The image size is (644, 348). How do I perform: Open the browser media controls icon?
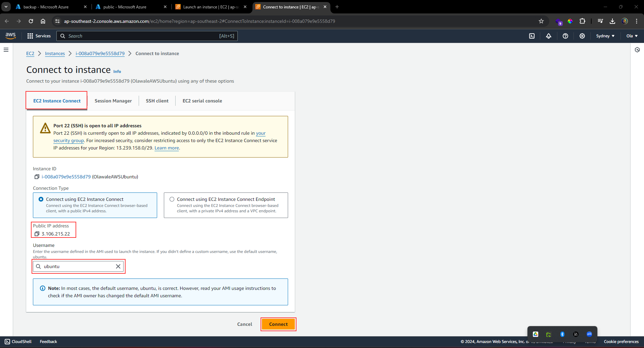click(600, 21)
